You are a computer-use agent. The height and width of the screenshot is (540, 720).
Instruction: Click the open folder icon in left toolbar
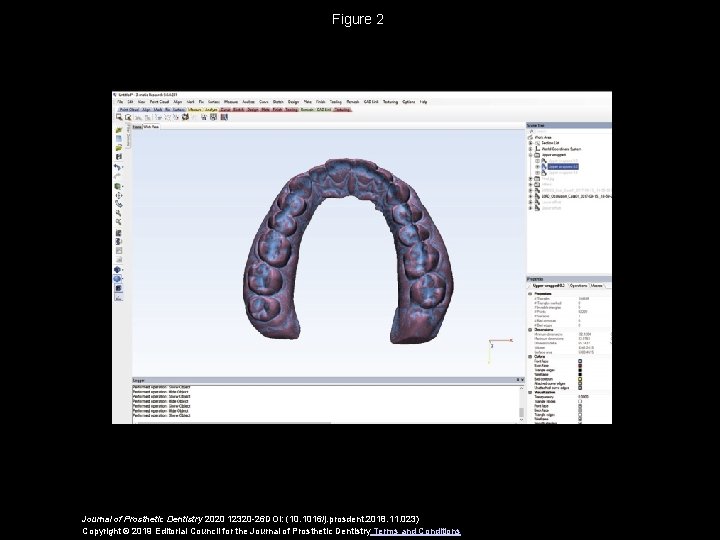tap(118, 147)
